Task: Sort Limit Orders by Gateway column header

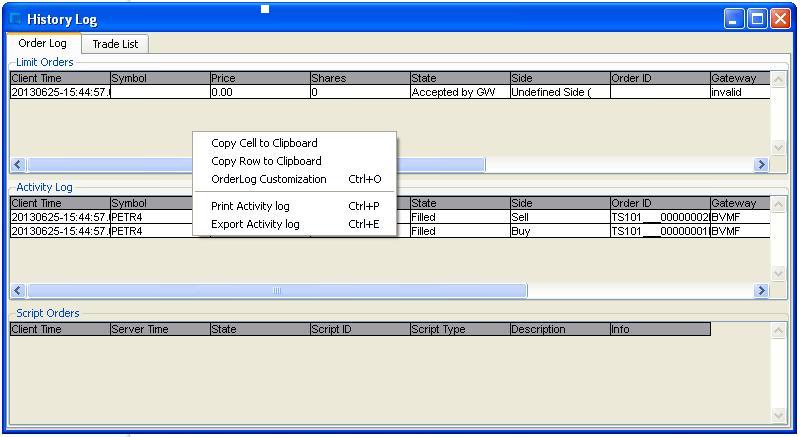Action: [739, 78]
